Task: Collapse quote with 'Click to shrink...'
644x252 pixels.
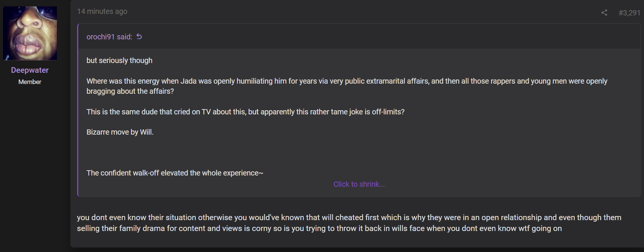Action: [x=359, y=184]
